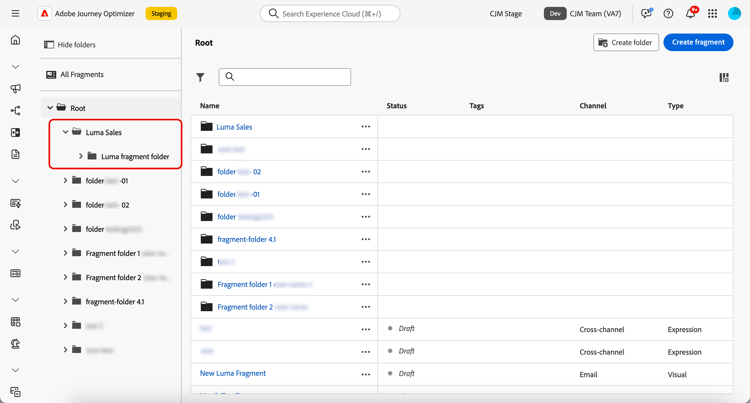This screenshot has width=750, height=403.
Task: Expand the Luma fragment folder node
Action: point(81,156)
